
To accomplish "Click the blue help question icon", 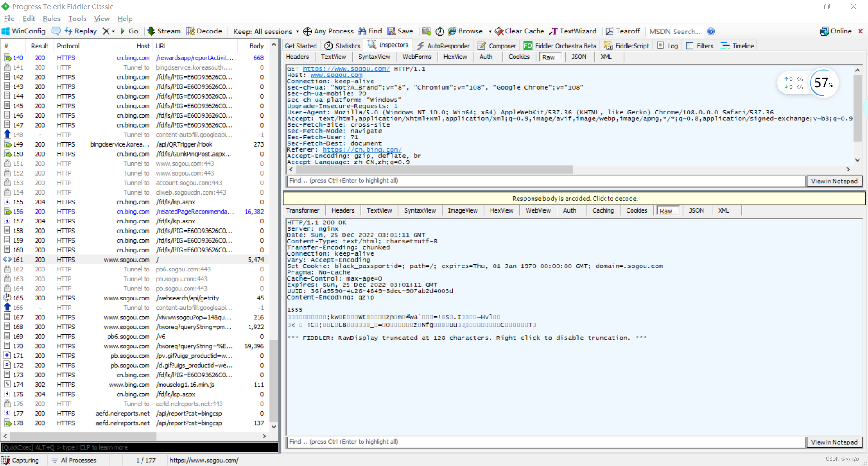I will click(x=711, y=31).
